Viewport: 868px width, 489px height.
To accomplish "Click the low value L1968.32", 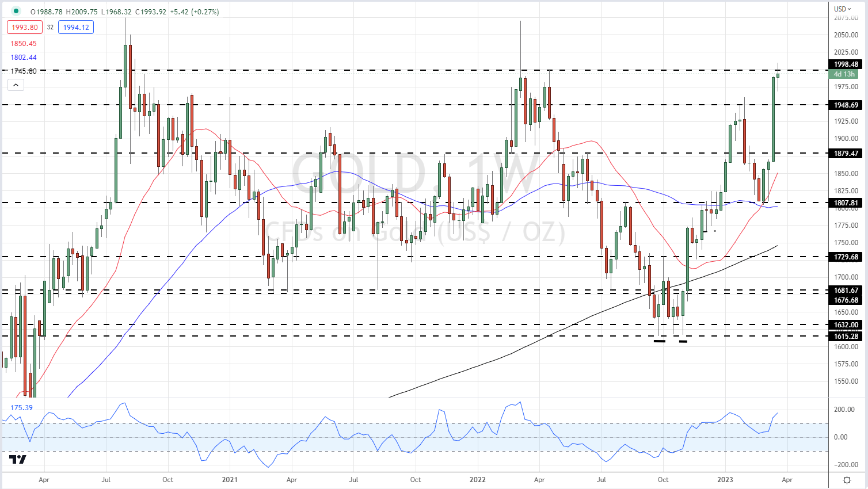I will tap(116, 12).
